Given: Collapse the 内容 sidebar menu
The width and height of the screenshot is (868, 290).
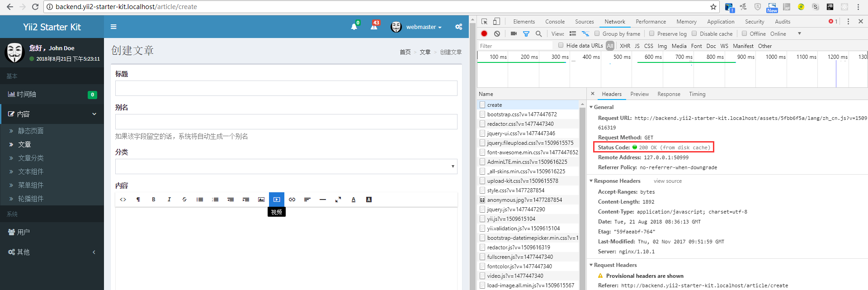Looking at the screenshot, I should 52,114.
